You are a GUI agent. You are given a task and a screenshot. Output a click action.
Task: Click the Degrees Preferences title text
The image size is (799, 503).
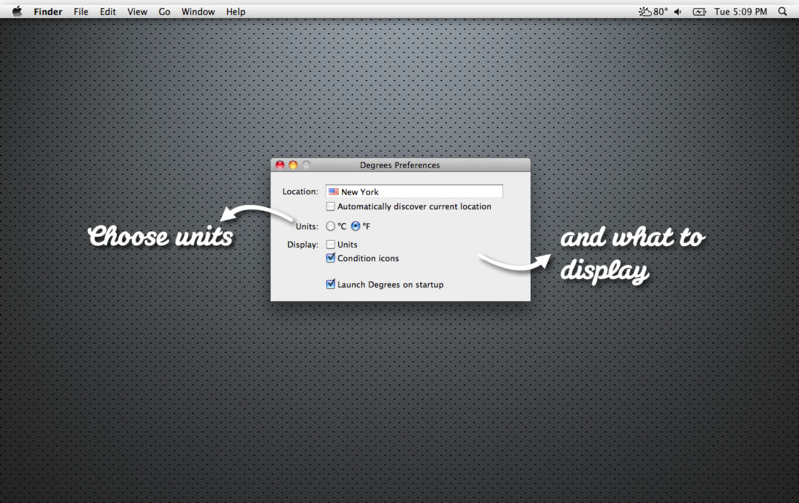tap(400, 165)
